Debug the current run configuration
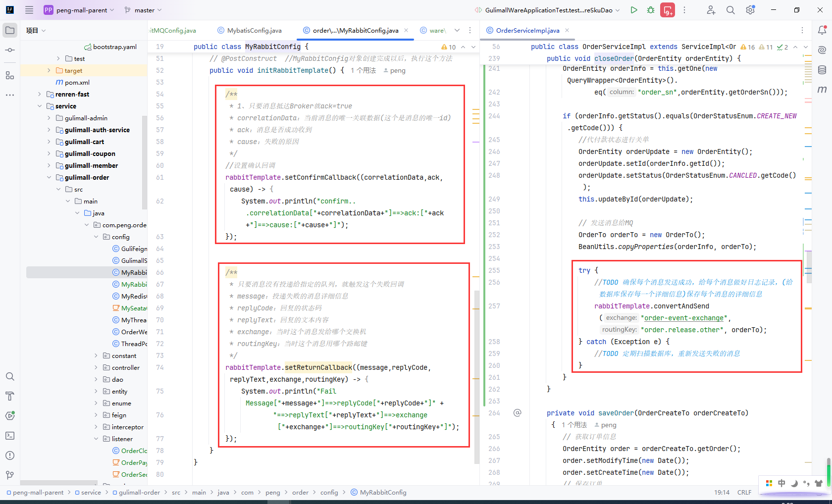832x504 pixels. click(651, 10)
